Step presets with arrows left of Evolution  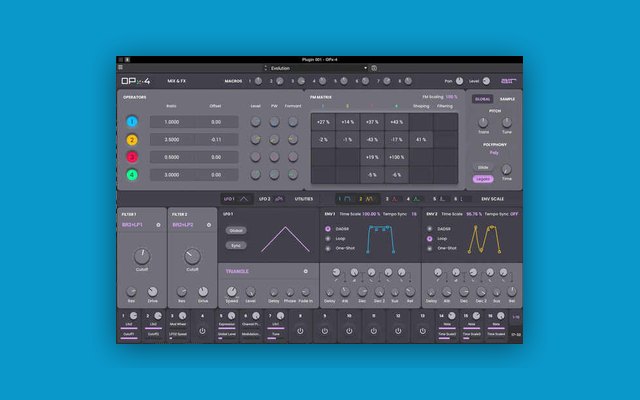click(266, 68)
